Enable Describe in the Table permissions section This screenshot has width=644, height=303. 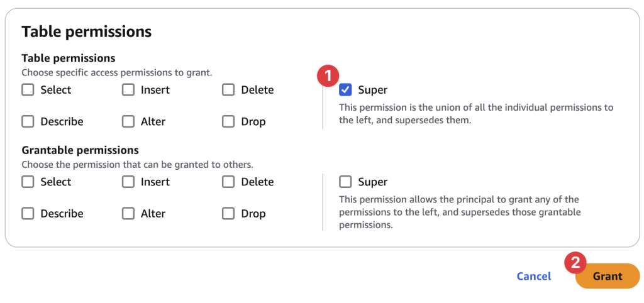coord(28,121)
